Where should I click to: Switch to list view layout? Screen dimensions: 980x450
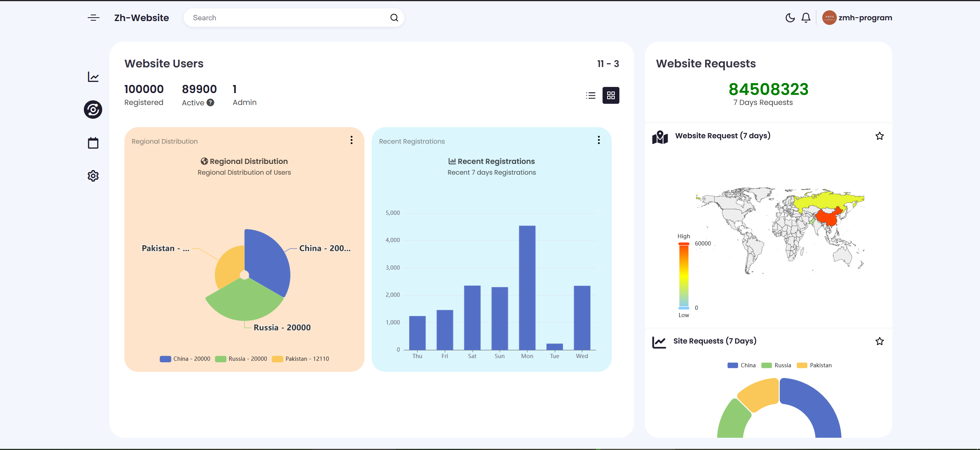coord(591,96)
